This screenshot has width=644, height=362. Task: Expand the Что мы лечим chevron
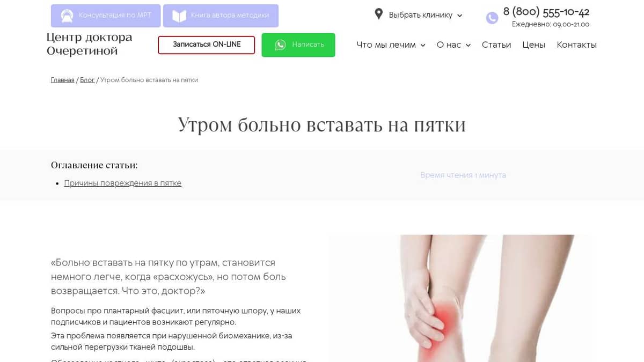(x=423, y=46)
